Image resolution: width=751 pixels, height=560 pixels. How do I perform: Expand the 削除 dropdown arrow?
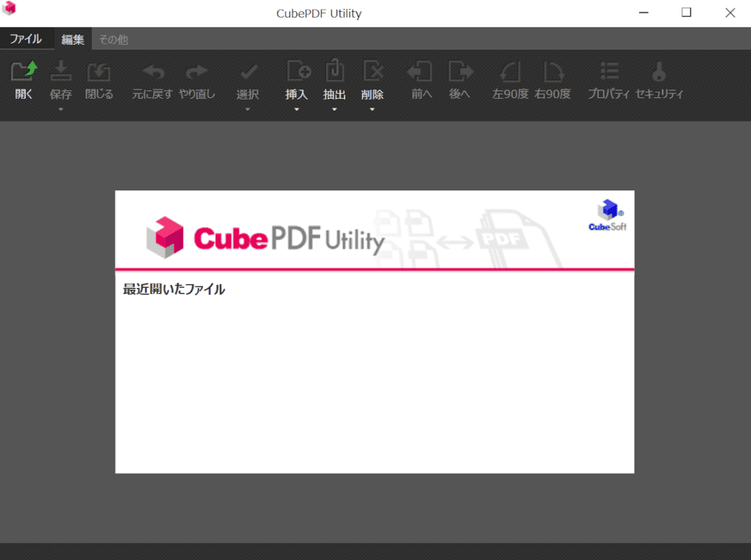(x=372, y=110)
